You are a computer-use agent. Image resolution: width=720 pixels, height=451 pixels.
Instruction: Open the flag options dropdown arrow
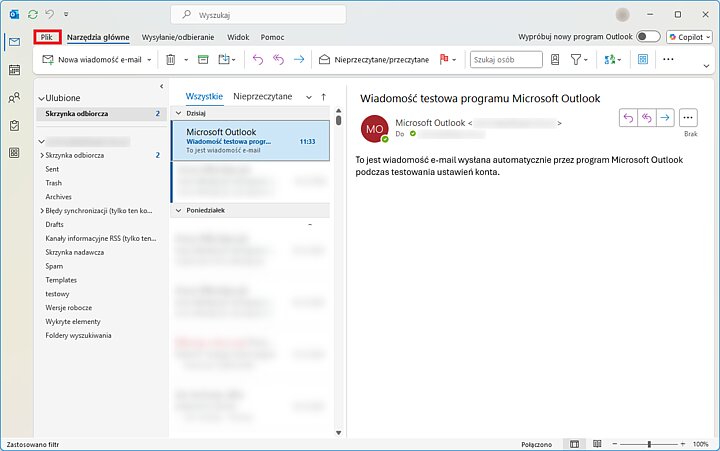click(454, 60)
